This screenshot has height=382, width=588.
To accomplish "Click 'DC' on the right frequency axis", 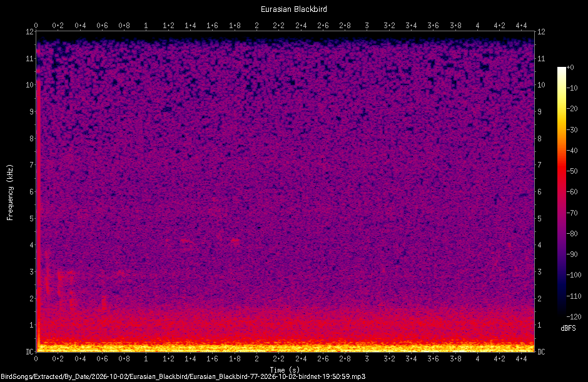I will [x=541, y=351].
